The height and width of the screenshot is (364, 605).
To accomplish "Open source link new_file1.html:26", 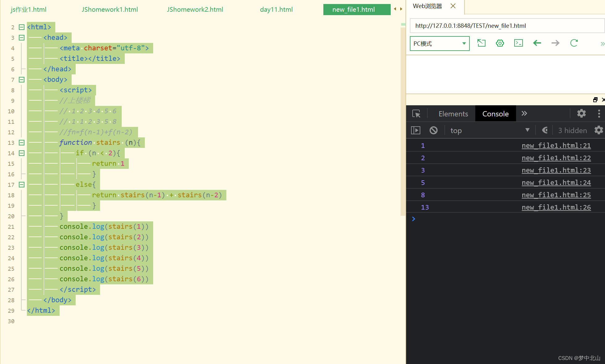I will 556,207.
